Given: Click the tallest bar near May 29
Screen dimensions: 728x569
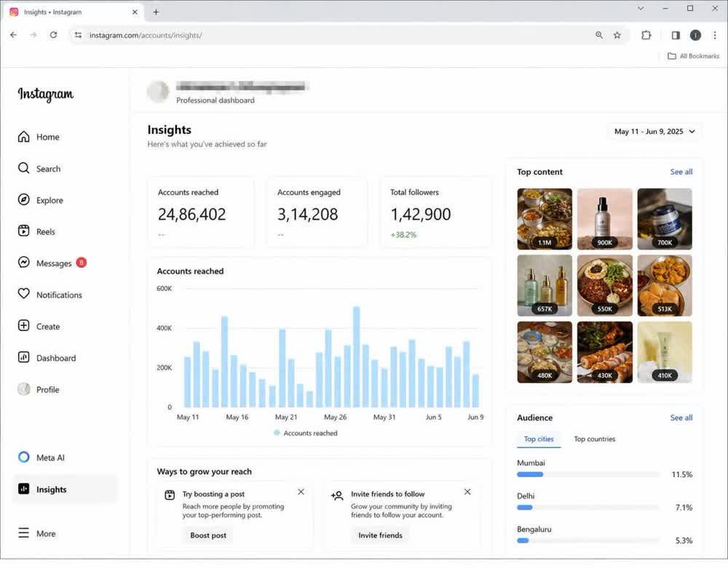Looking at the screenshot, I should [x=356, y=357].
